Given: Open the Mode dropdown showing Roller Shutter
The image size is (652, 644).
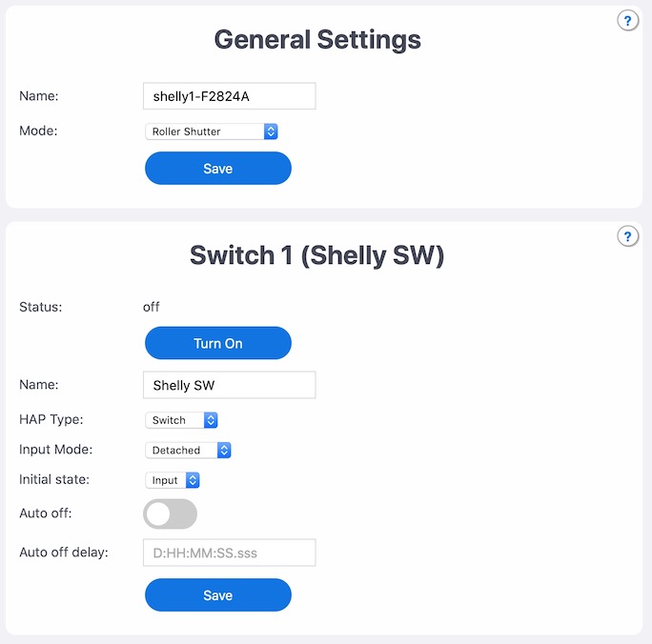Looking at the screenshot, I should click(212, 131).
